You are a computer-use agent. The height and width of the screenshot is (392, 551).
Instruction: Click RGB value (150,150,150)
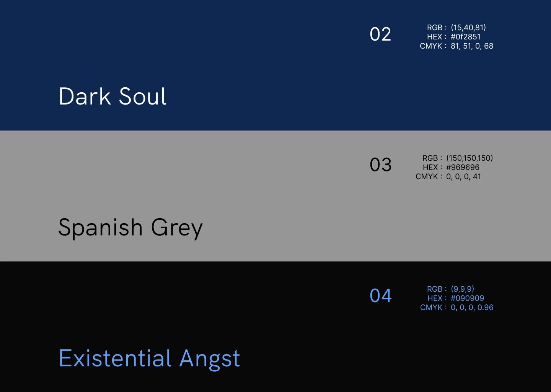point(469,158)
